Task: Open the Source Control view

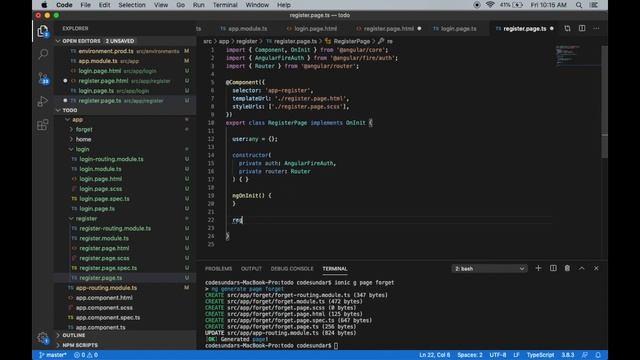Action: pyautogui.click(x=43, y=78)
